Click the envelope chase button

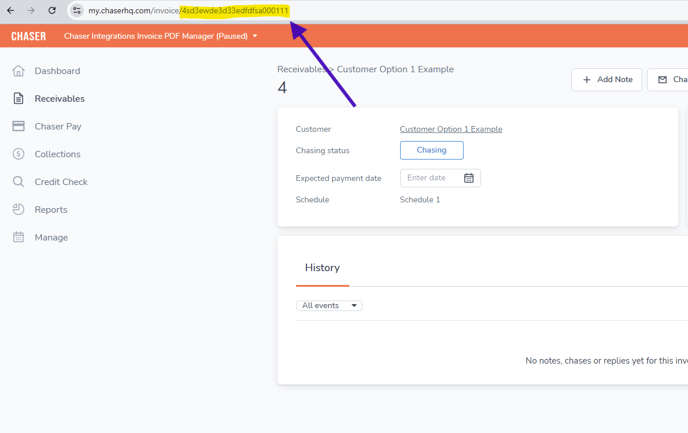pyautogui.click(x=668, y=79)
